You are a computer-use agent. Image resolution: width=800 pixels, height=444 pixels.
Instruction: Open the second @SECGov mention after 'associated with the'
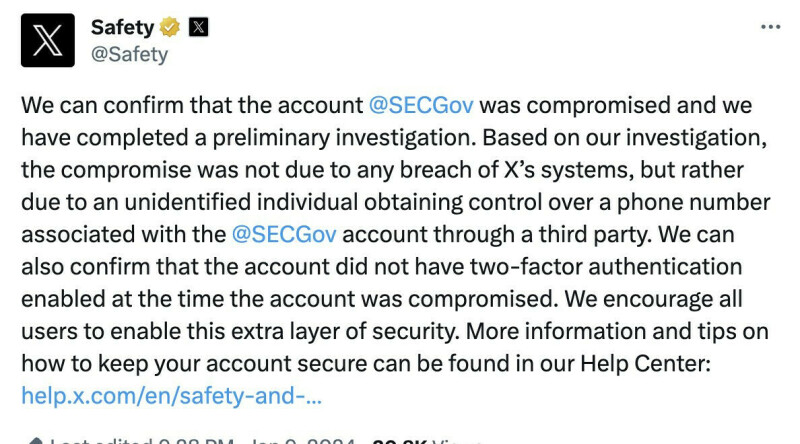coord(284,234)
